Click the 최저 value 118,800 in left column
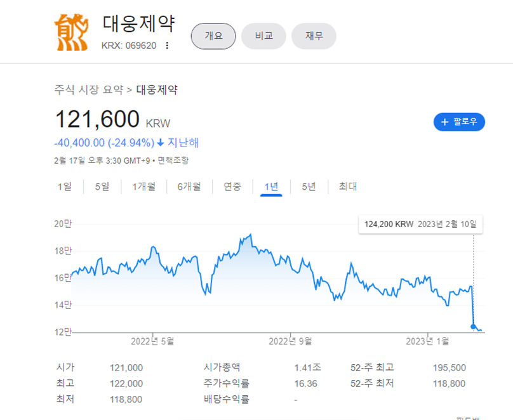The image size is (513, 420). 126,400
